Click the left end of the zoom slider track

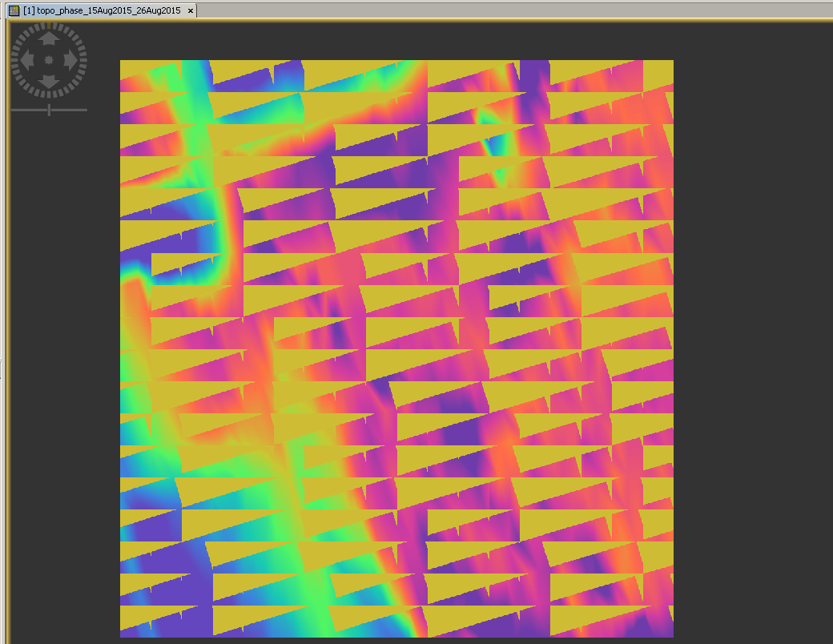click(13, 111)
